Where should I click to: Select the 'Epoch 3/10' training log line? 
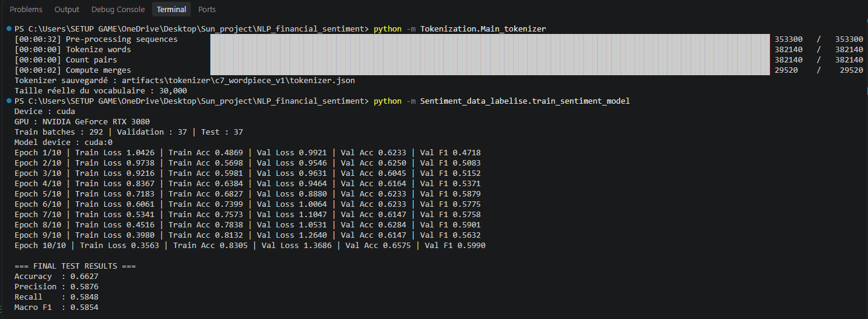(x=248, y=173)
